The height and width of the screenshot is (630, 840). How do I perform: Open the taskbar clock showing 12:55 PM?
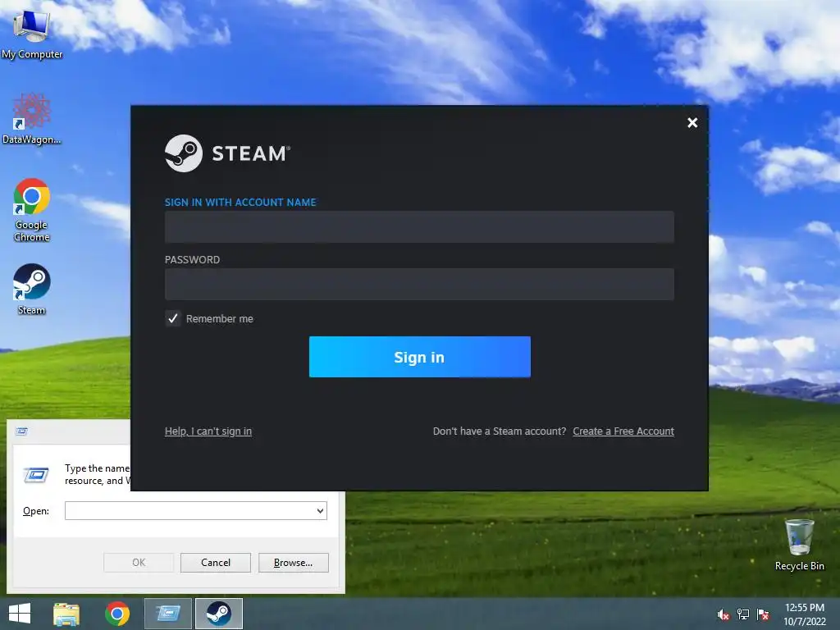pos(805,614)
